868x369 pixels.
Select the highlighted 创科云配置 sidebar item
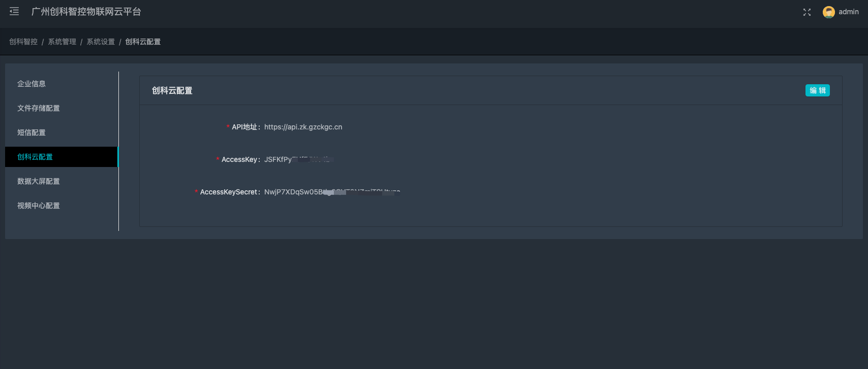click(x=35, y=157)
